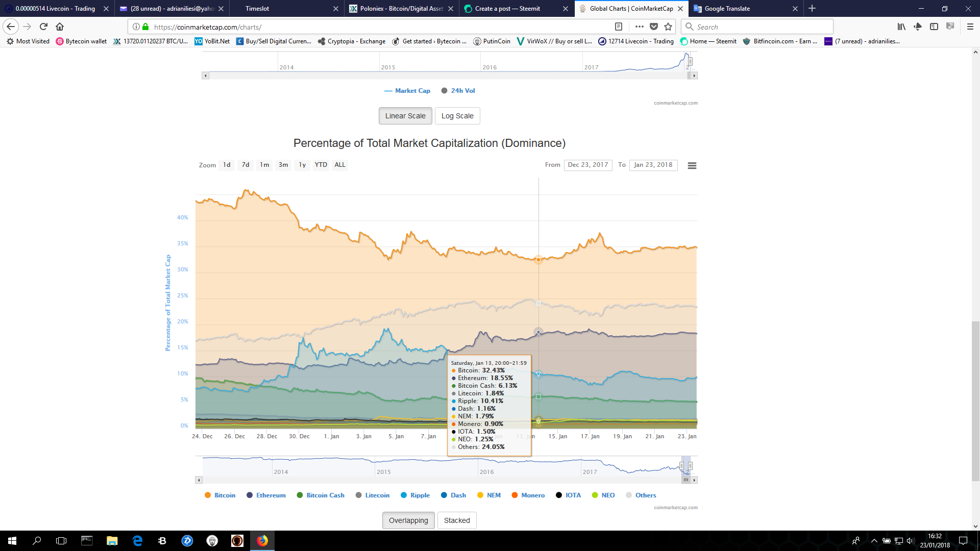The width and height of the screenshot is (980, 551).
Task: Show the sidebars panel
Action: point(934,27)
